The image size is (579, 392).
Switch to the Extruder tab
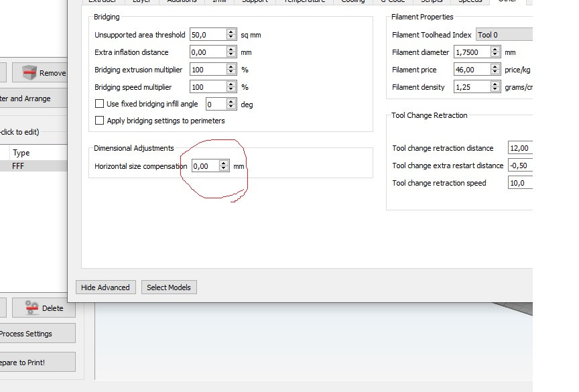[x=102, y=2]
